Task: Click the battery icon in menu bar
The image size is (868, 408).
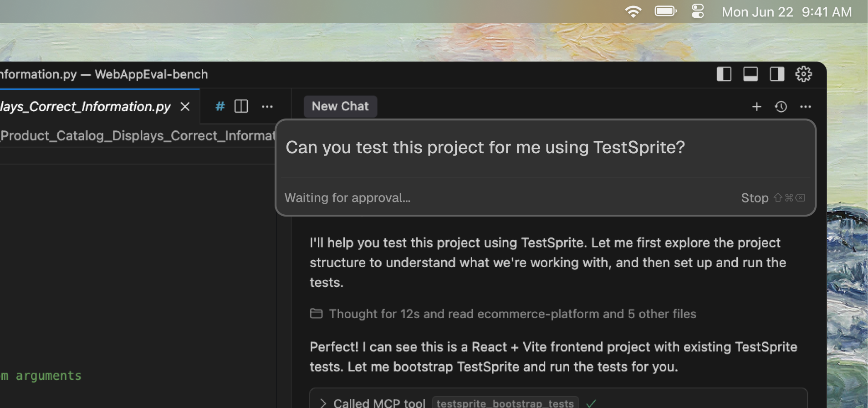Action: [x=666, y=11]
